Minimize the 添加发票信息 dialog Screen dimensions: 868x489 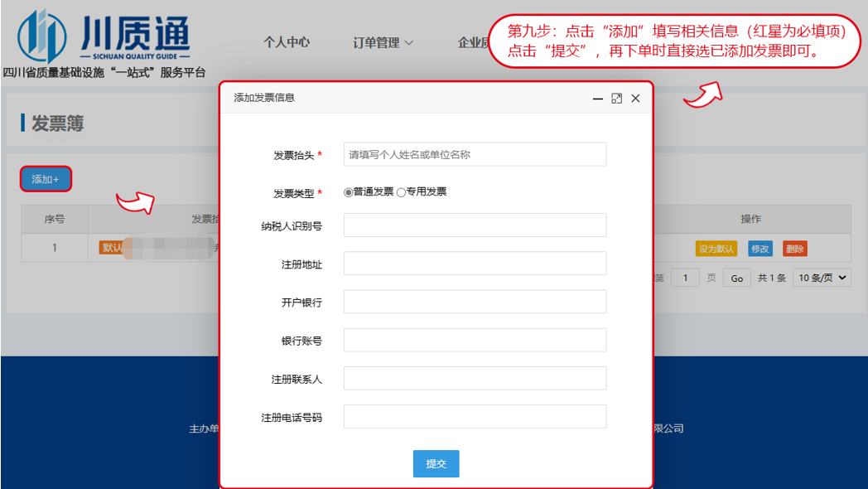597,99
